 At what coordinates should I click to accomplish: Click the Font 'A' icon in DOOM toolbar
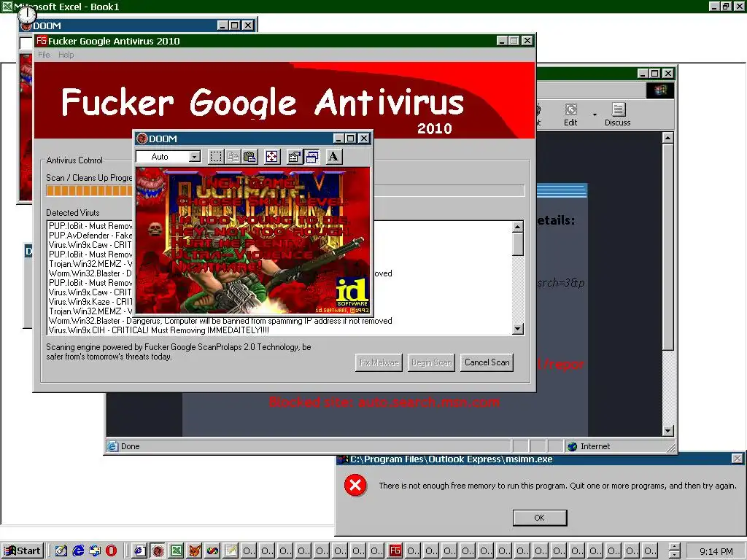[333, 157]
